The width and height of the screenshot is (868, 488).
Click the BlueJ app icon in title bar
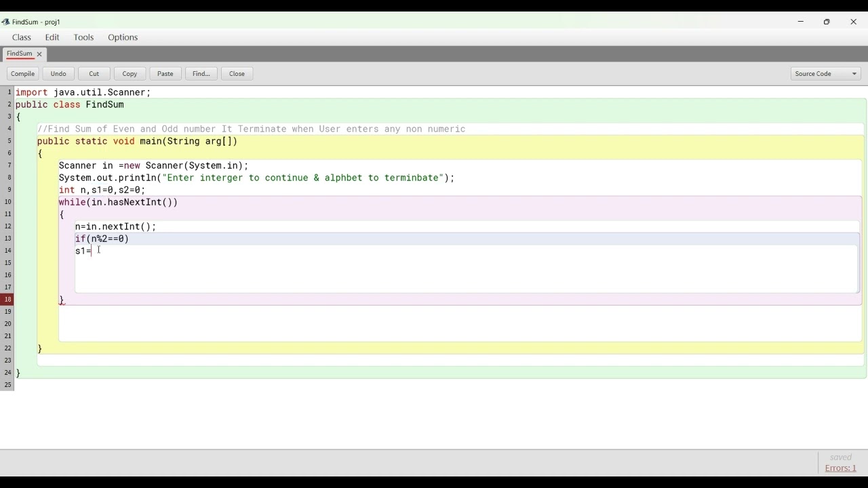5,22
